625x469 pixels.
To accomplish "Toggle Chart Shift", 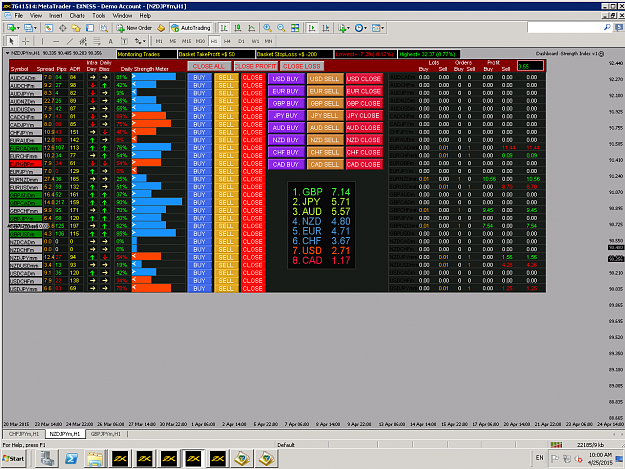I will pos(326,28).
